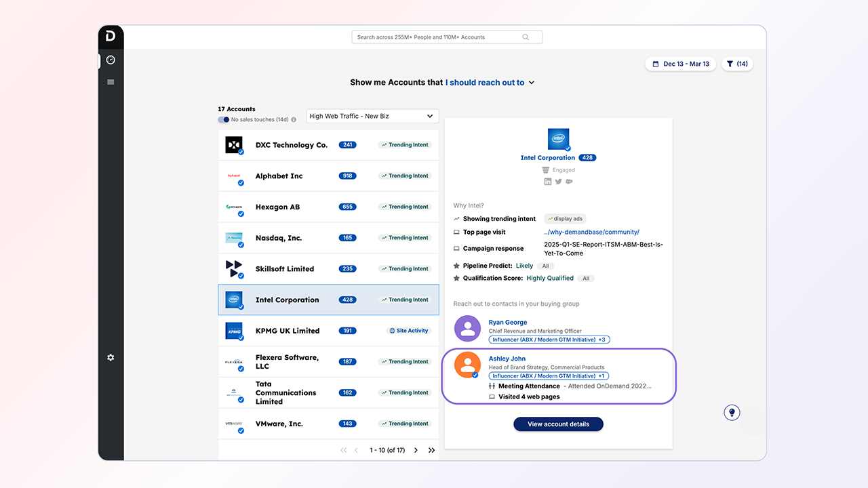Select the Hexagon AB account
Screen dimensions: 868x488
pos(328,207)
